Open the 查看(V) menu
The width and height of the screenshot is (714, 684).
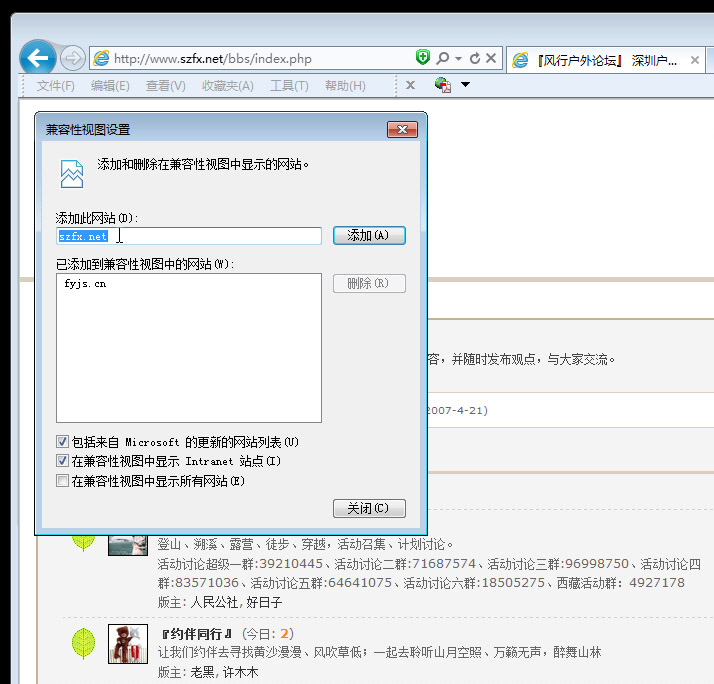click(166, 86)
